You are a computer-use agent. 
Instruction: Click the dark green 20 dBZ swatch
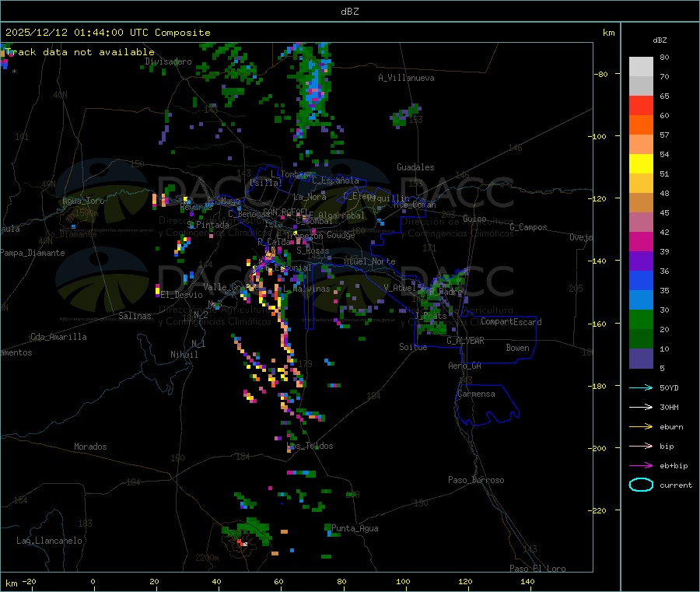pos(641,339)
